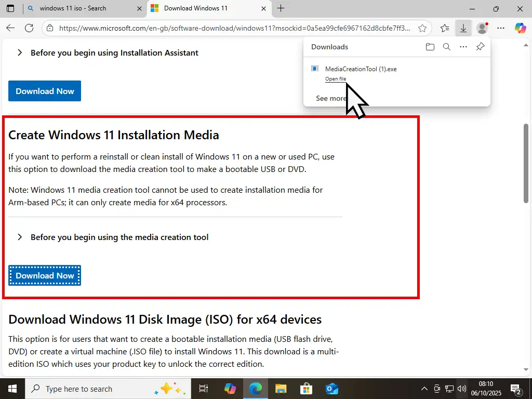Open the downloads folder icon
This screenshot has width=532, height=399.
[x=430, y=47]
